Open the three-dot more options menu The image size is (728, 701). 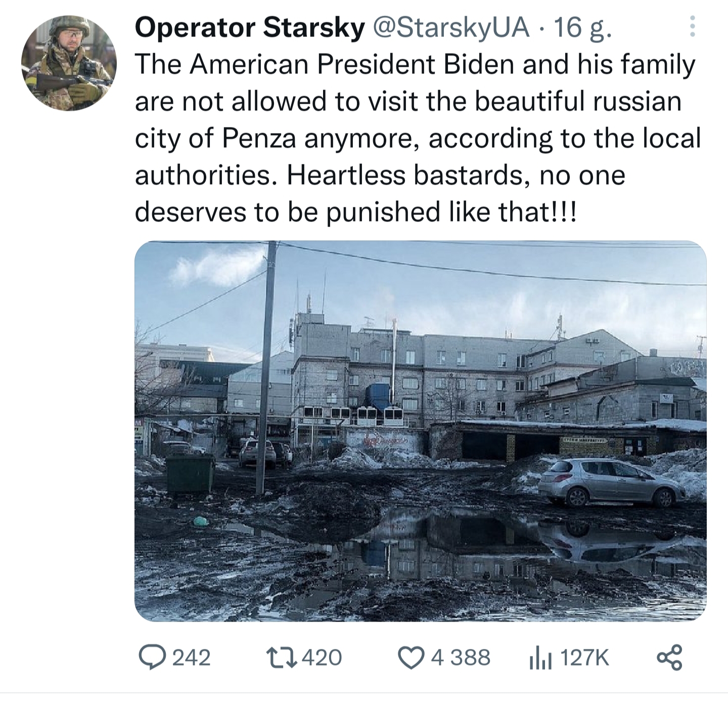(x=692, y=26)
